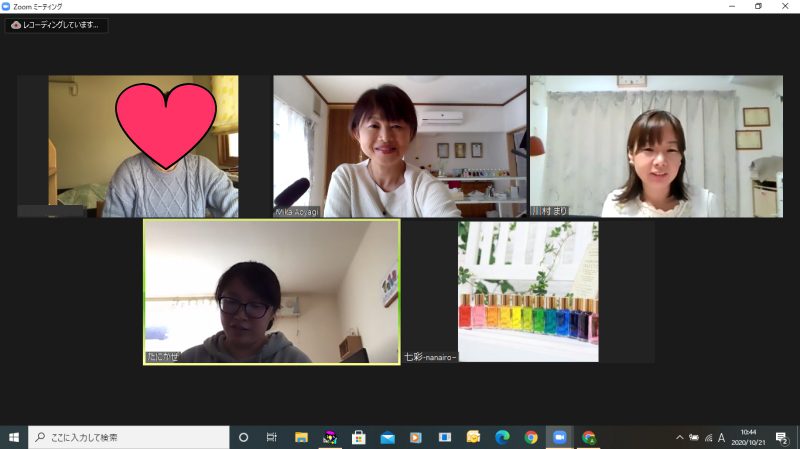
Task: Open File Explorer from the taskbar
Action: pyautogui.click(x=301, y=437)
